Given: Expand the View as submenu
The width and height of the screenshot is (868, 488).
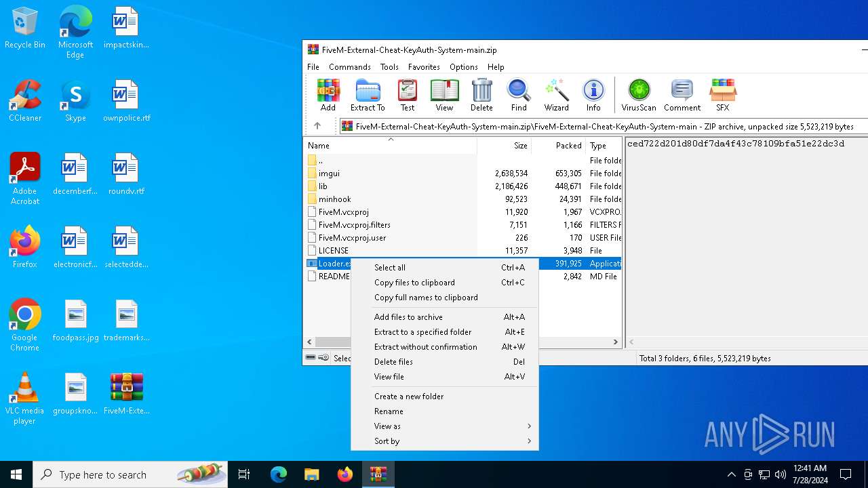Looking at the screenshot, I should pyautogui.click(x=444, y=426).
